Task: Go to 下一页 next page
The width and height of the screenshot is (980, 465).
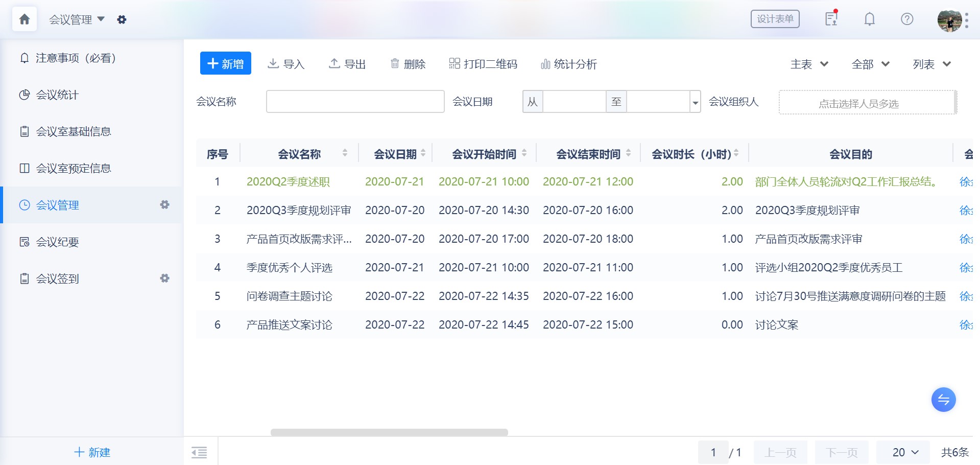Action: click(842, 452)
